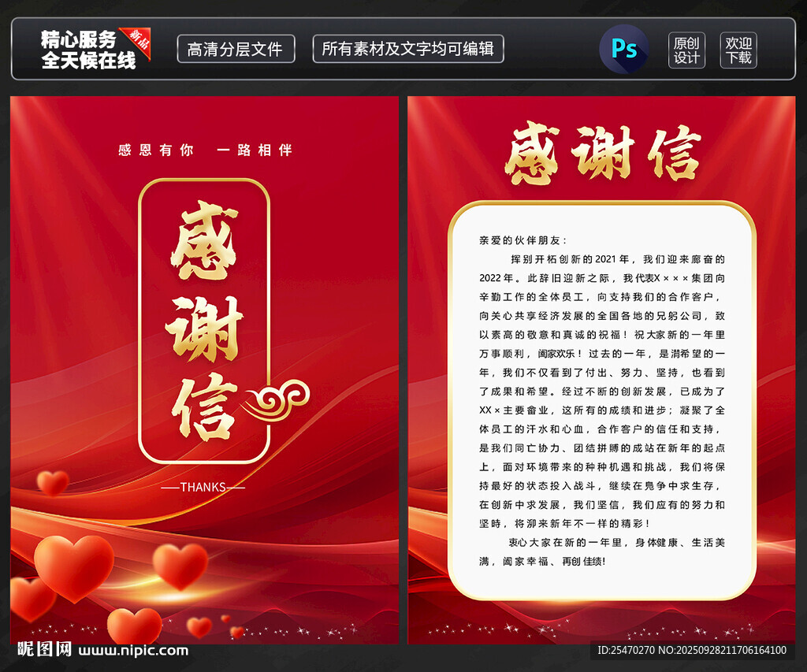This screenshot has width=807, height=672.
Task: Click the 欢迎下载 badge
Action: (738, 50)
